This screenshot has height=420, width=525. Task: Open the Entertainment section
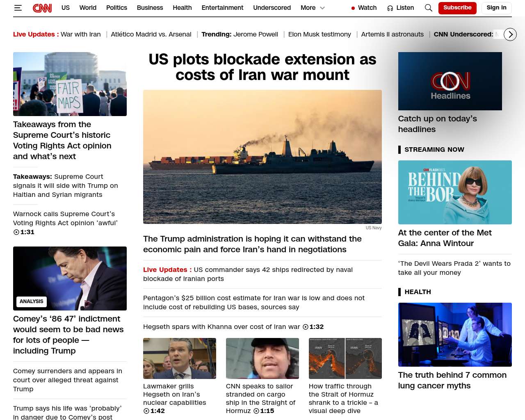click(x=222, y=8)
